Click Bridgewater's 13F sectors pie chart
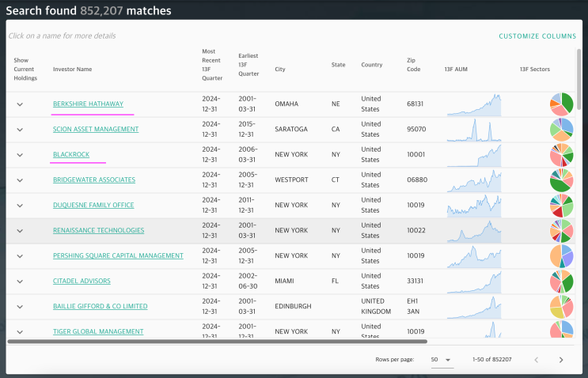This screenshot has width=588, height=378. (x=561, y=180)
